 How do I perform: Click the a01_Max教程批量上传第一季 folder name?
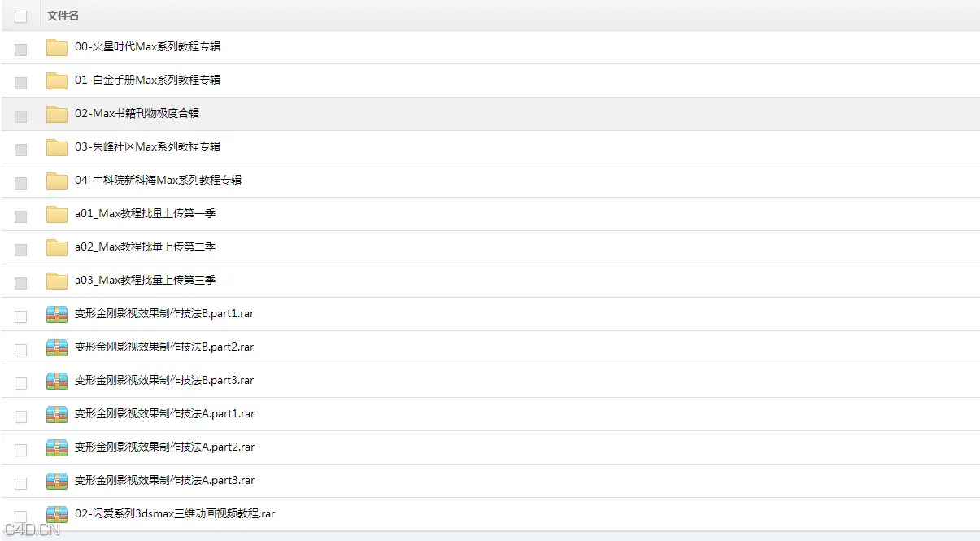pos(145,213)
